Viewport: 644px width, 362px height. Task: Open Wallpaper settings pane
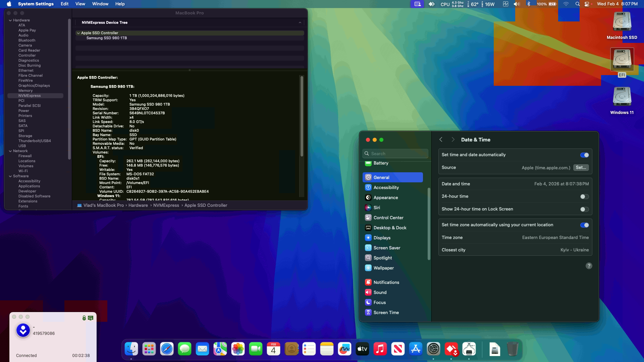(392, 268)
